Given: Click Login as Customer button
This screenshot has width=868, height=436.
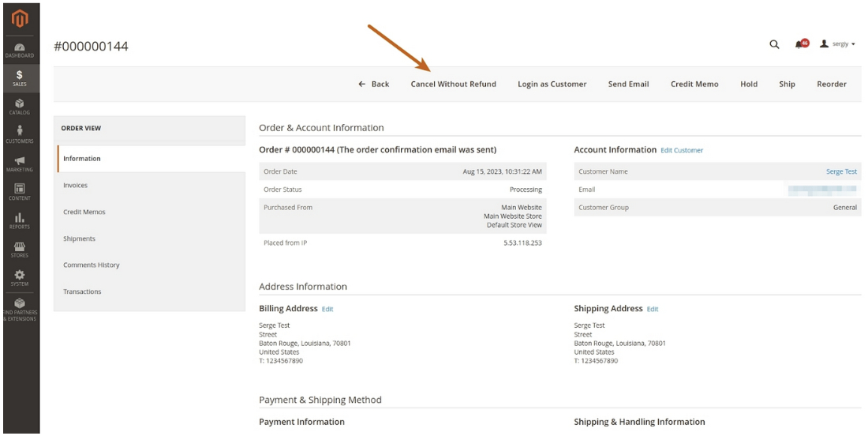Looking at the screenshot, I should tap(552, 85).
